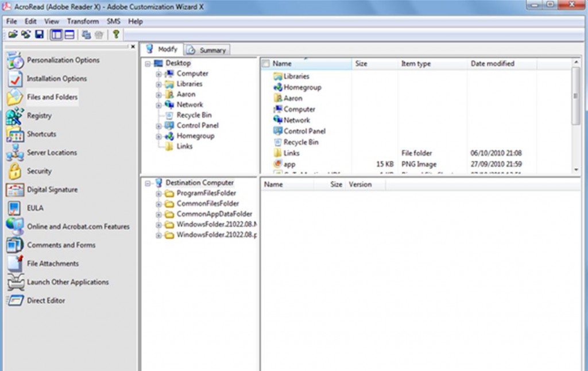This screenshot has height=371, width=588.
Task: Expand the CommonAppDataFolder node
Action: pos(158,215)
